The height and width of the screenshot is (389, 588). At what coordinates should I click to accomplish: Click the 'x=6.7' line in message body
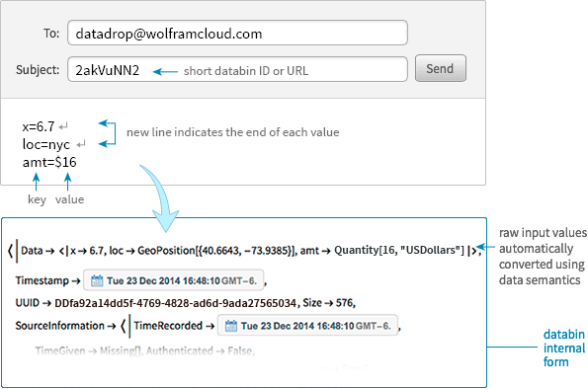tap(39, 126)
